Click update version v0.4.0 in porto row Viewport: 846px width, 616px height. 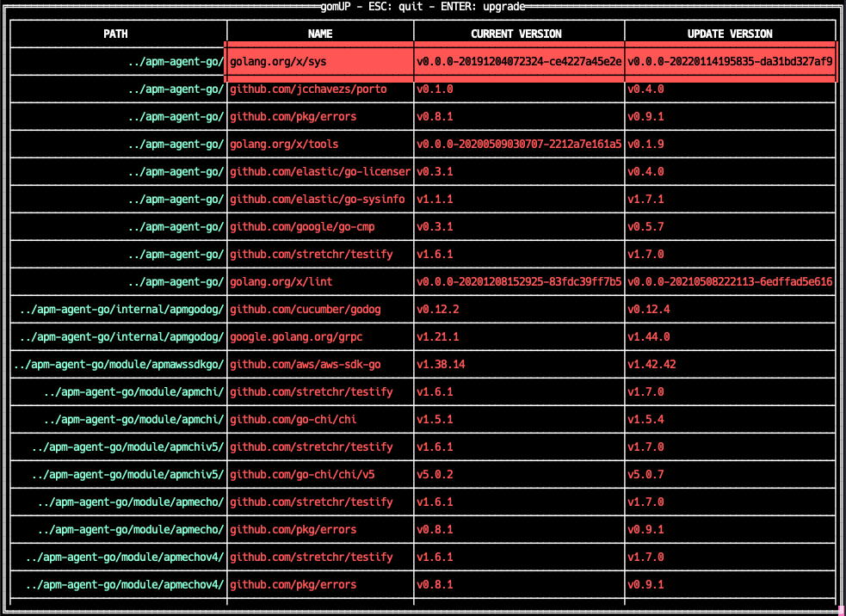pos(645,89)
